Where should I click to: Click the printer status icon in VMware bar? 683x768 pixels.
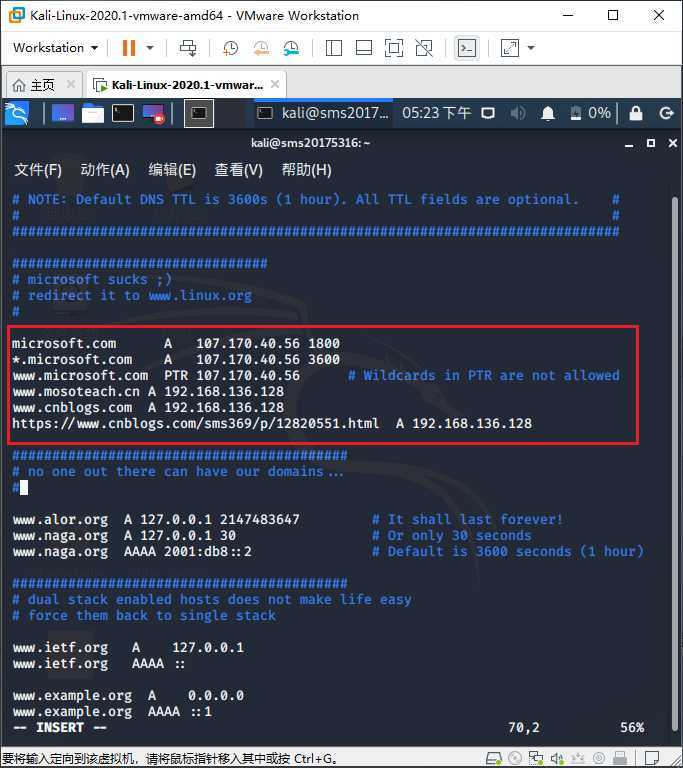pyautogui.click(x=620, y=758)
